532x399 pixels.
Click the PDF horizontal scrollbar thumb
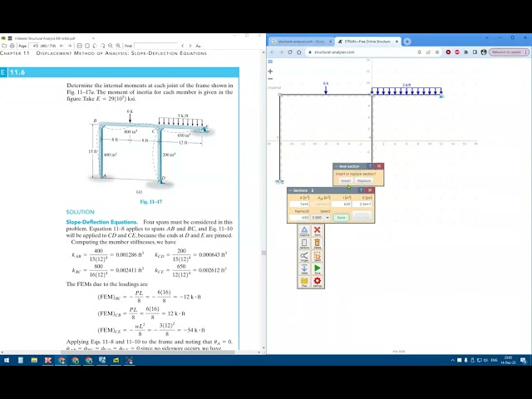(x=148, y=352)
